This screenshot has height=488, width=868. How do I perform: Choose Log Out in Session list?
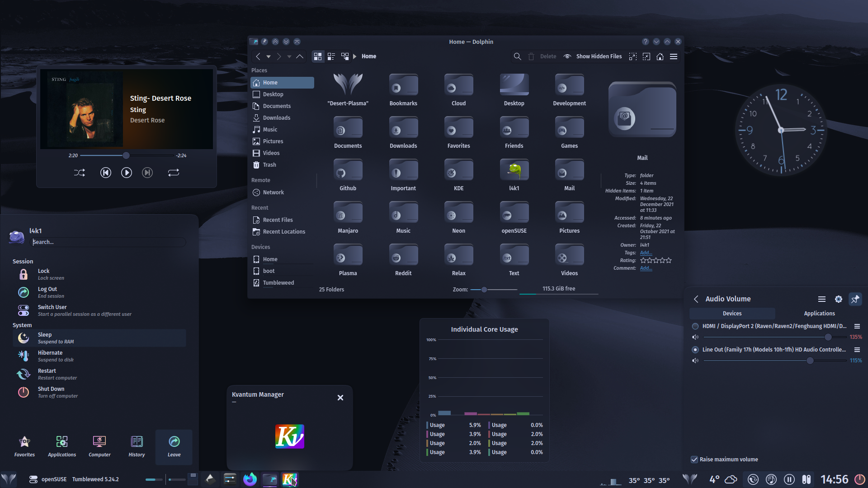tap(99, 292)
